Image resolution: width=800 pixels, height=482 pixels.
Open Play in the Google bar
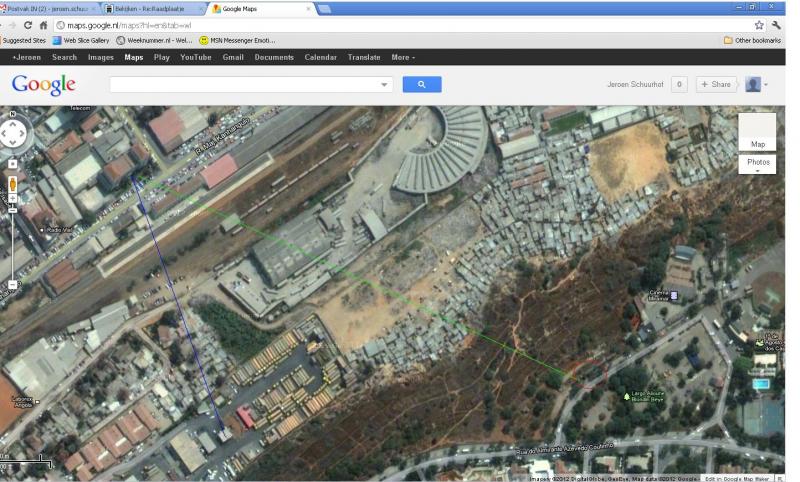(162, 57)
